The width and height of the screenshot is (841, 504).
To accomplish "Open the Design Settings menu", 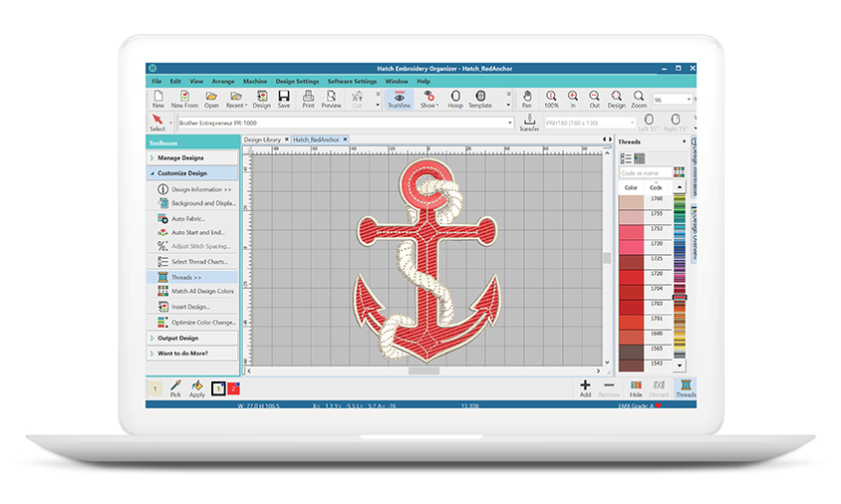I will 297,82.
